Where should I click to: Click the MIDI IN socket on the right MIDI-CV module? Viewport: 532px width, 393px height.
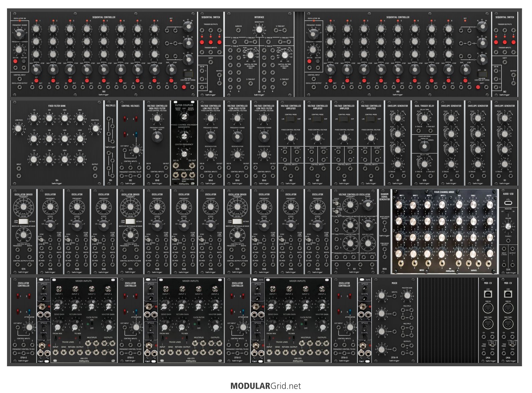[508, 308]
